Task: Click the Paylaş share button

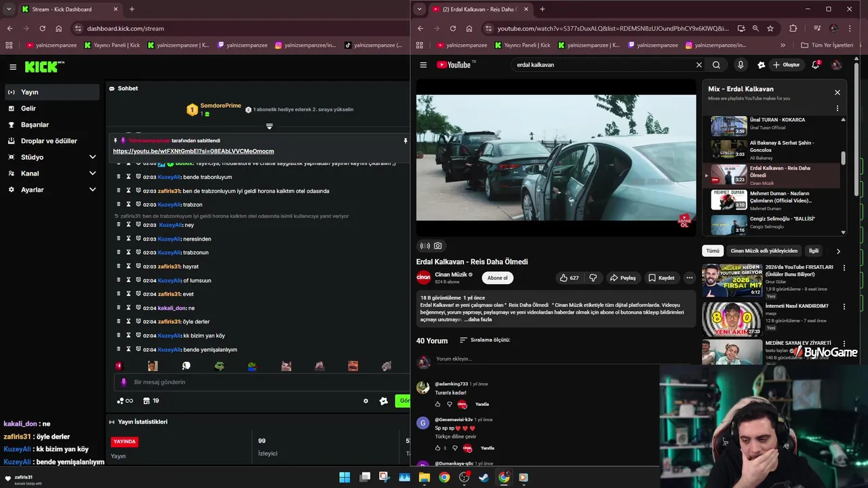Action: [x=623, y=278]
